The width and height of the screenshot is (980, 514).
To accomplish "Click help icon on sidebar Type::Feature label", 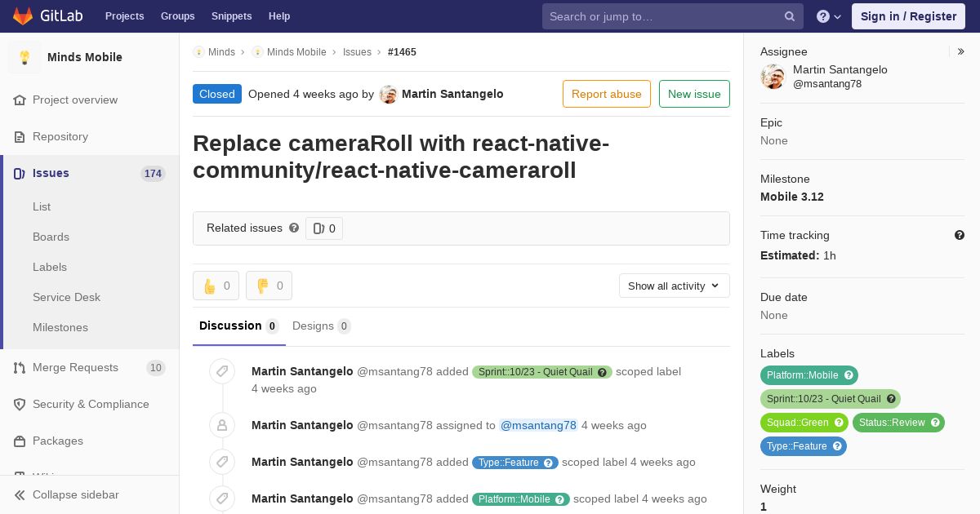I will tap(837, 446).
